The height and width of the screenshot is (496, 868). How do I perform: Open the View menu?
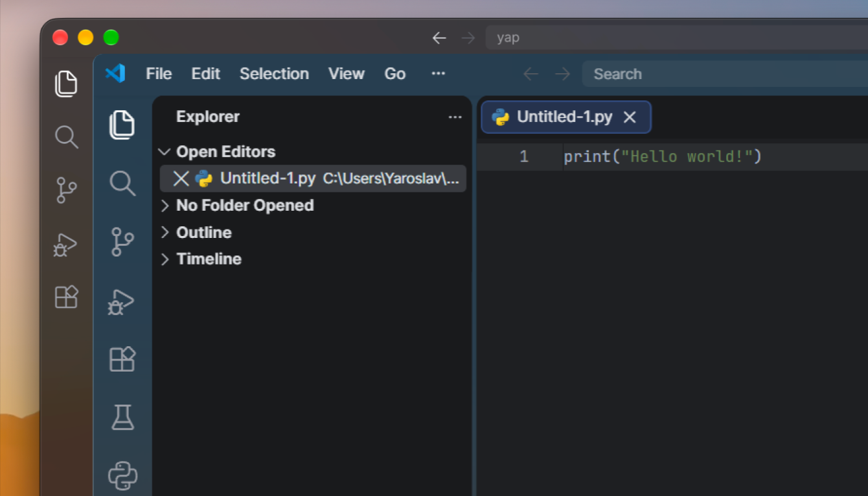point(347,74)
